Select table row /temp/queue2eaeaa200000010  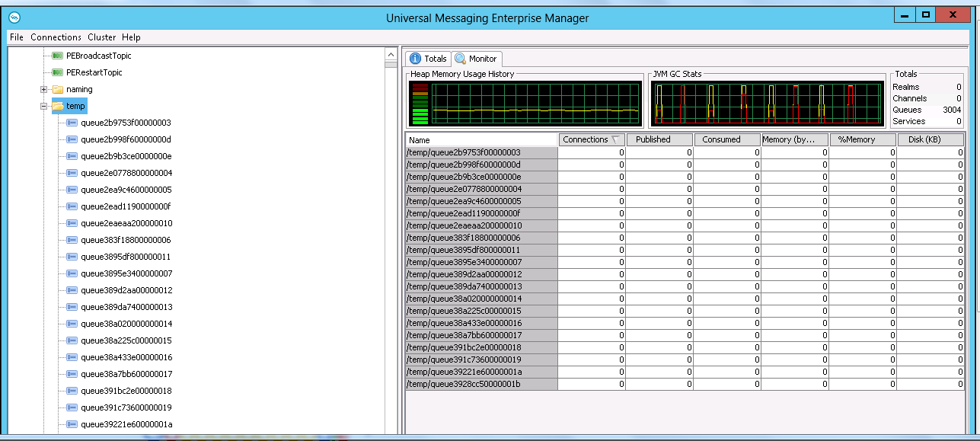(x=685, y=225)
